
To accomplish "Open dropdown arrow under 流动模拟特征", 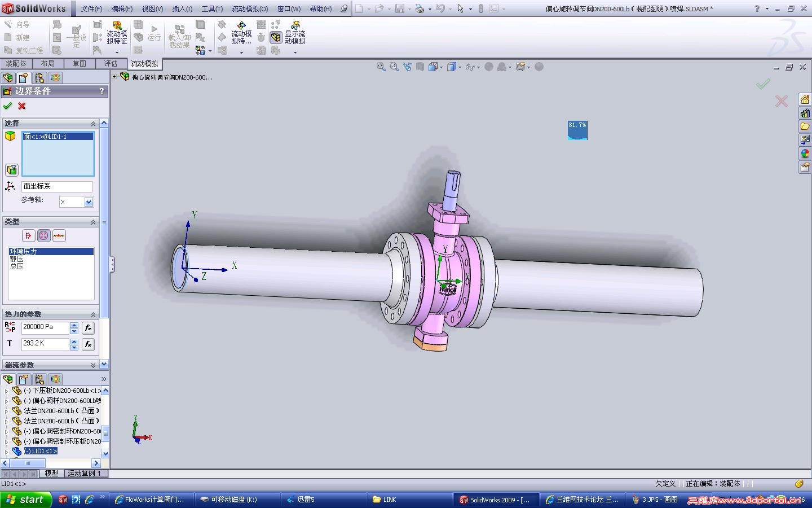I will (x=117, y=52).
